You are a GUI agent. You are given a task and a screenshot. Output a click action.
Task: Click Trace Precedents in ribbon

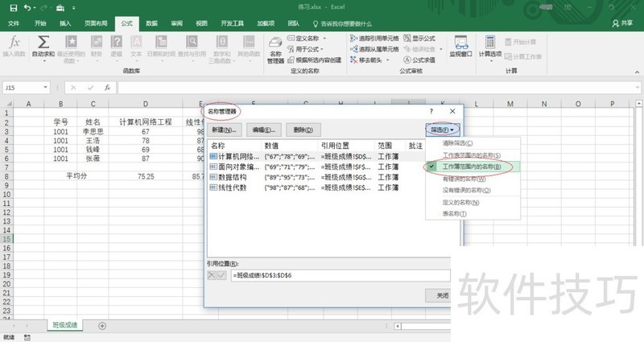click(374, 38)
